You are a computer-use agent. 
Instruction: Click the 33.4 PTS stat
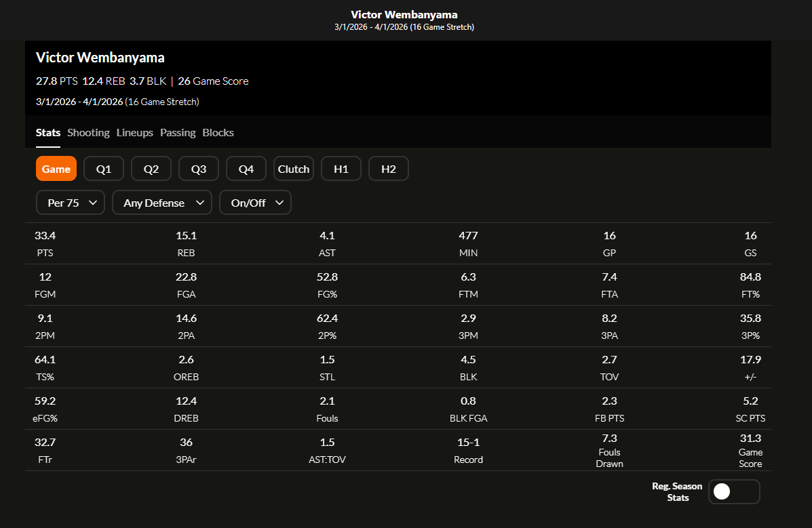click(45, 244)
